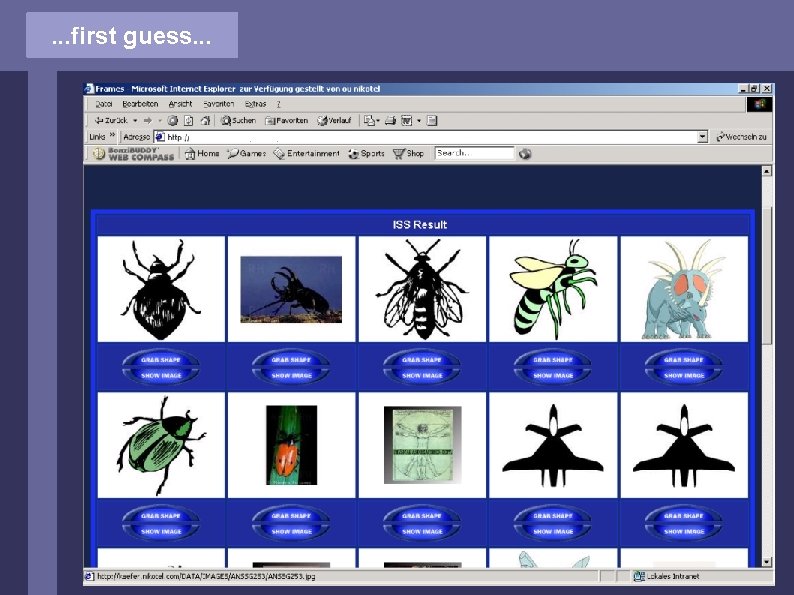Open the ? help menu
This screenshot has height=595, width=794.
point(278,104)
